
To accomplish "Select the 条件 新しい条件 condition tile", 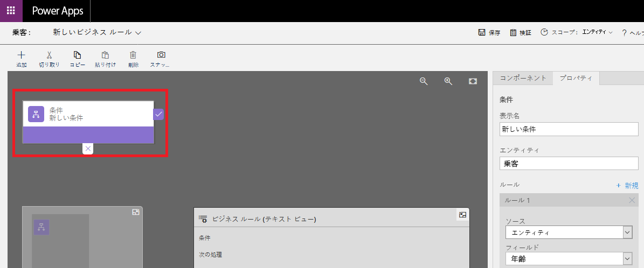I will coord(88,122).
